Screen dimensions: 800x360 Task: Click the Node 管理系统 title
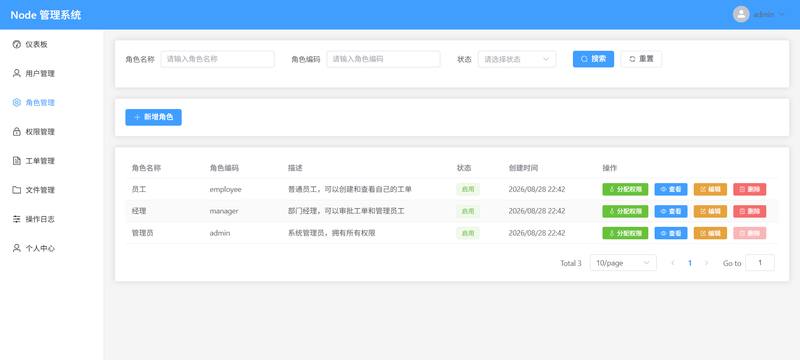pos(46,15)
